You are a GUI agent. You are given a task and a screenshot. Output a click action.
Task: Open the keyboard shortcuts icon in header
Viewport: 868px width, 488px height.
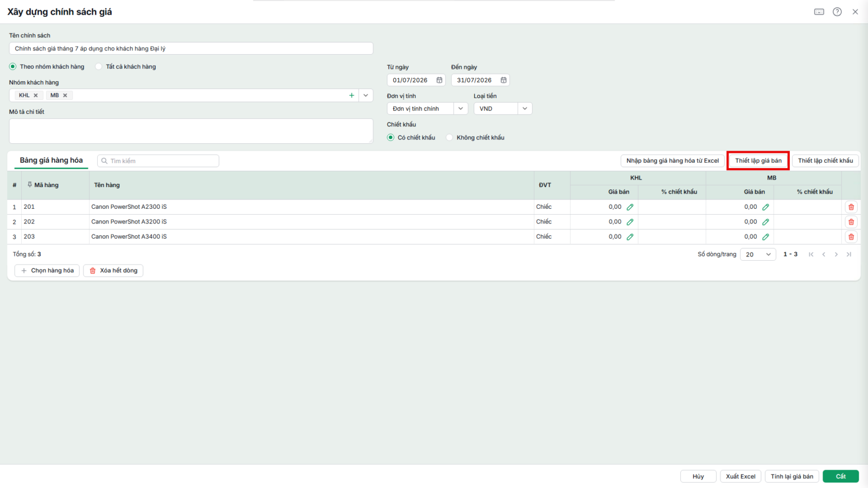click(819, 12)
